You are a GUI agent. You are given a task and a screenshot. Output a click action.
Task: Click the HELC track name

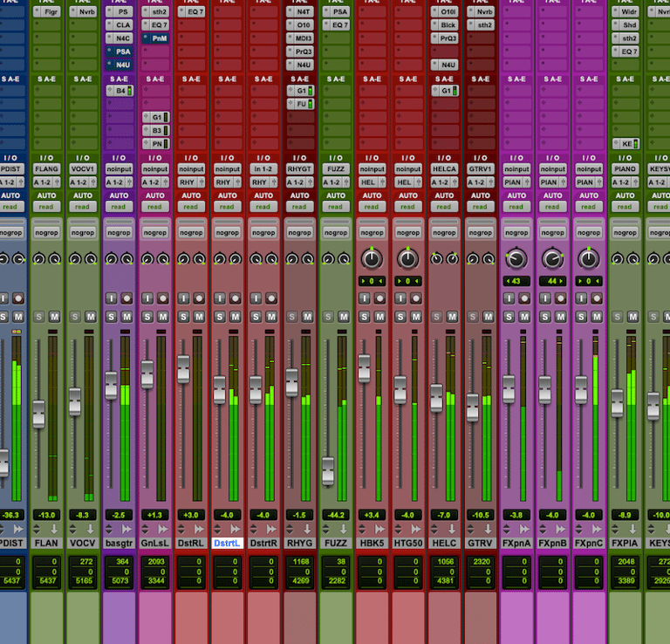(444, 543)
